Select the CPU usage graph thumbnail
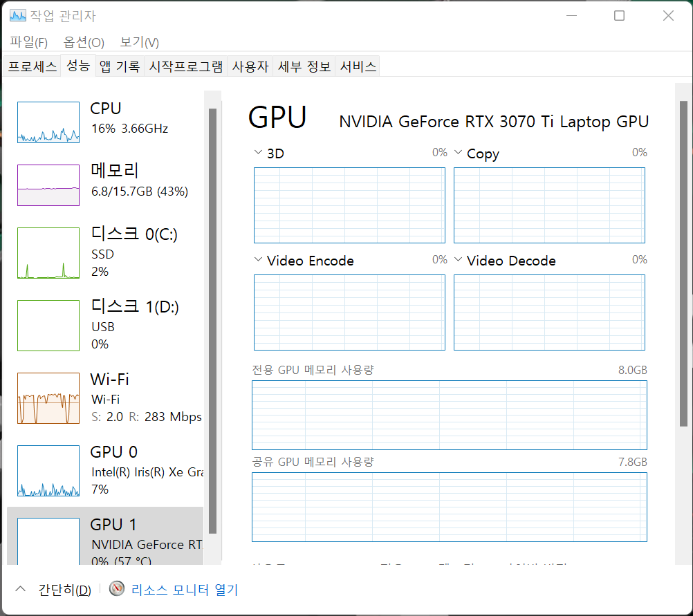Image resolution: width=693 pixels, height=616 pixels. pyautogui.click(x=48, y=122)
